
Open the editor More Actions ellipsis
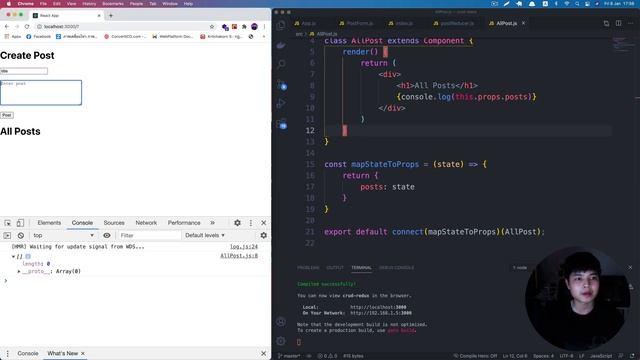pos(631,23)
